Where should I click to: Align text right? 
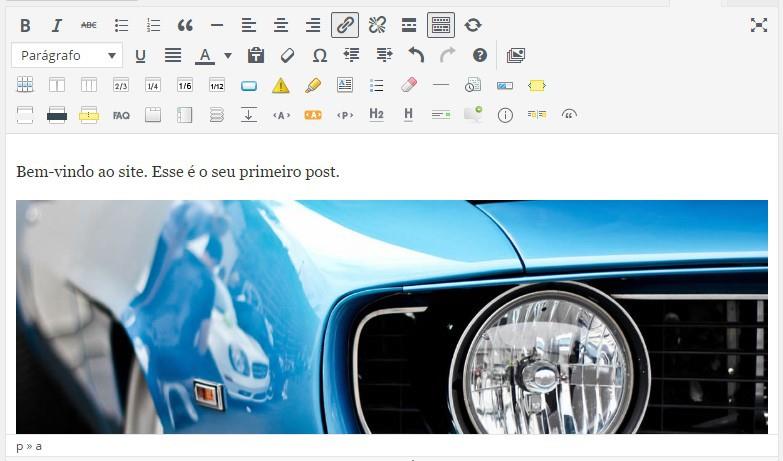click(313, 25)
